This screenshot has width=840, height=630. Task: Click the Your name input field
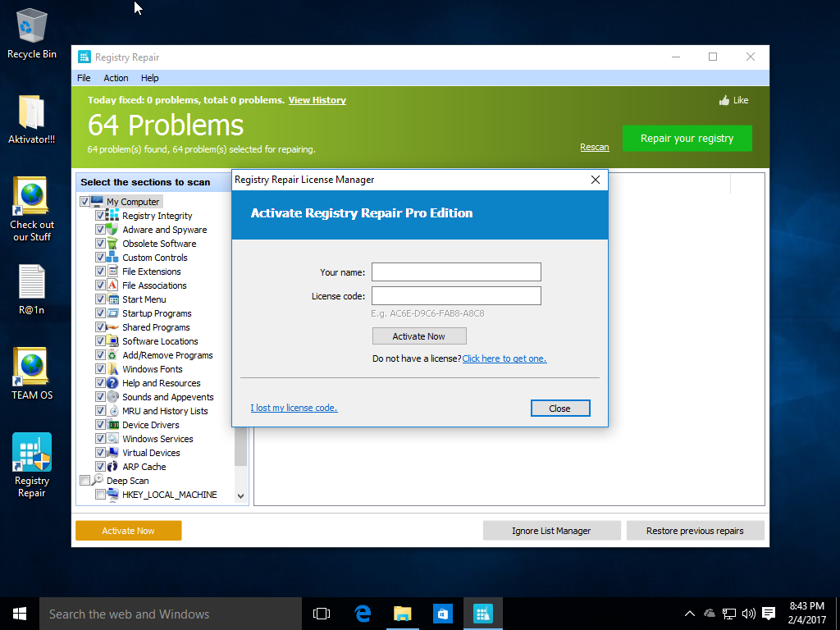(456, 272)
